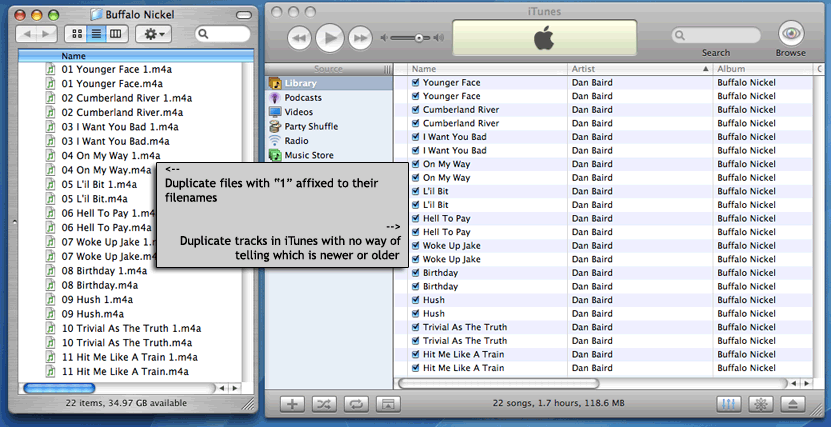
Task: Select file 09 Hush.m4a
Action: tap(93, 314)
